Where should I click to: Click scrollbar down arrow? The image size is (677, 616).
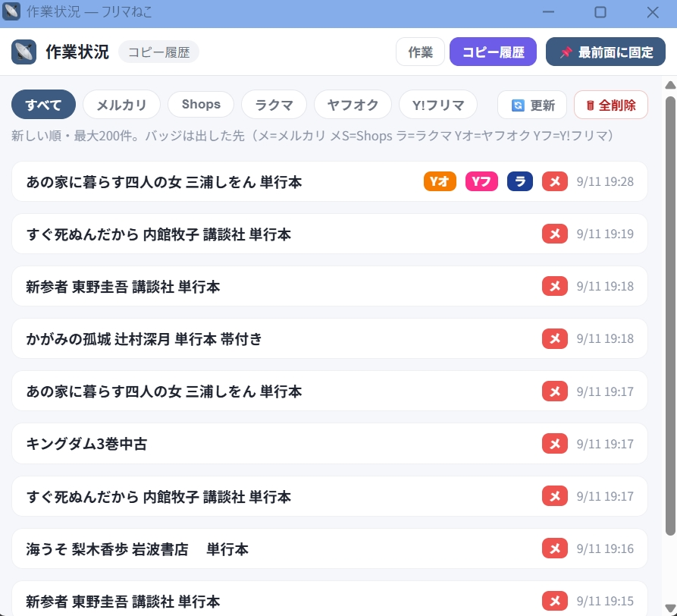click(x=670, y=608)
